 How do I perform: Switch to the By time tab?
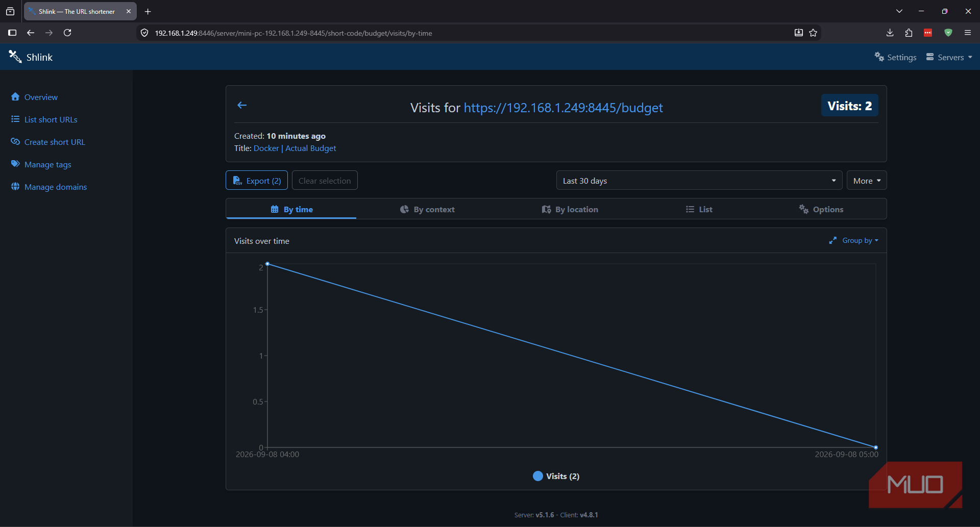pos(291,209)
